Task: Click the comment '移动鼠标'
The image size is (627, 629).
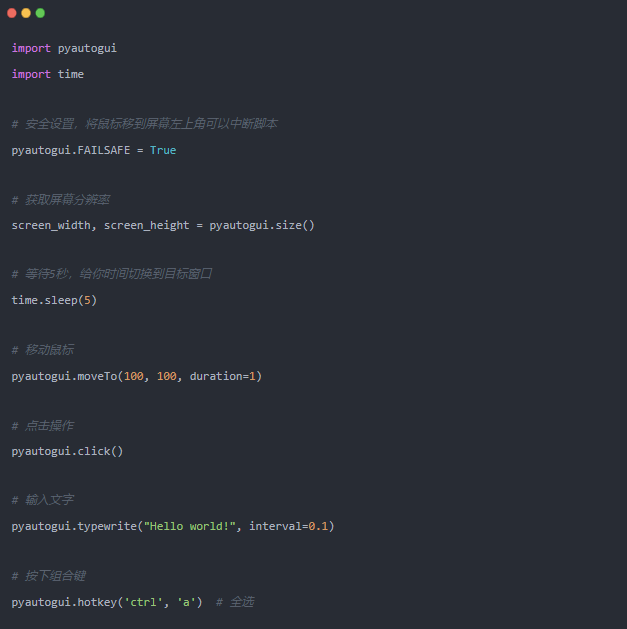Action: click(x=43, y=350)
